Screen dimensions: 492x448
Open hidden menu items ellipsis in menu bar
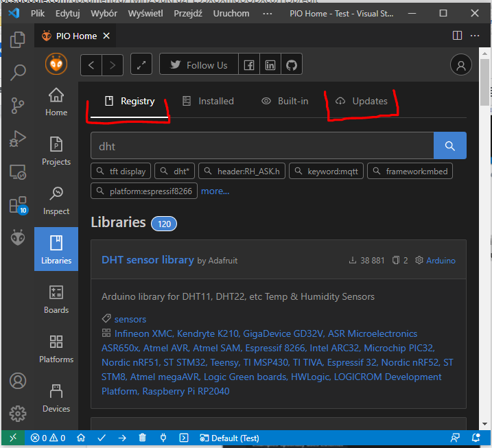tap(267, 14)
